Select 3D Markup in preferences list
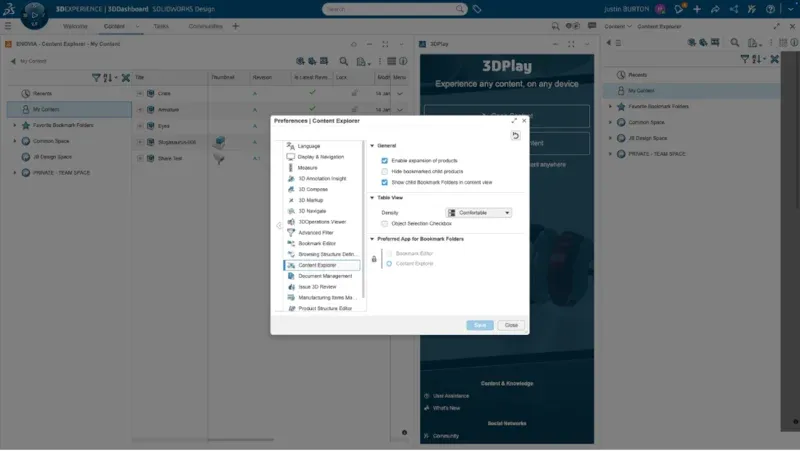 point(310,201)
